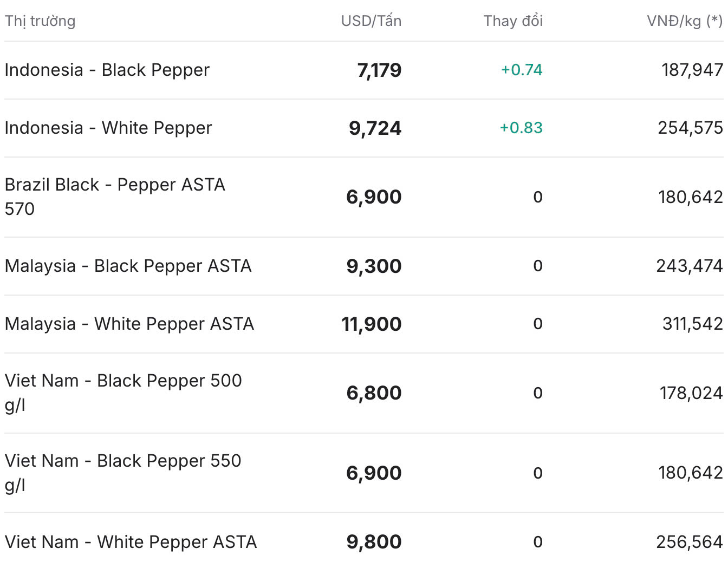Click the 9,724 USD price value
This screenshot has width=728, height=562.
(375, 128)
